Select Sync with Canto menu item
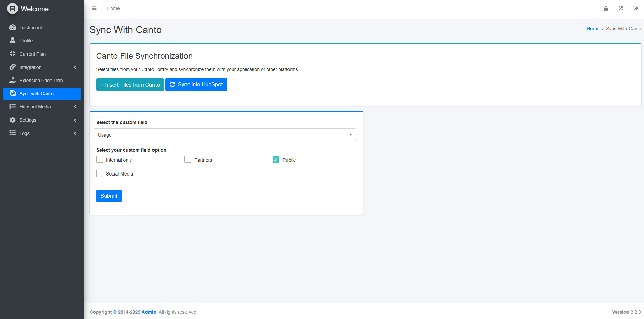 coord(42,94)
